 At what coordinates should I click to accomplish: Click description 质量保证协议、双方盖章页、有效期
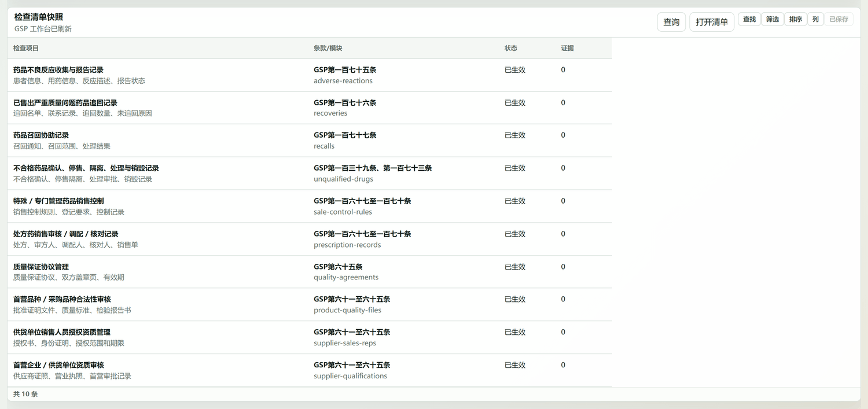tap(69, 277)
